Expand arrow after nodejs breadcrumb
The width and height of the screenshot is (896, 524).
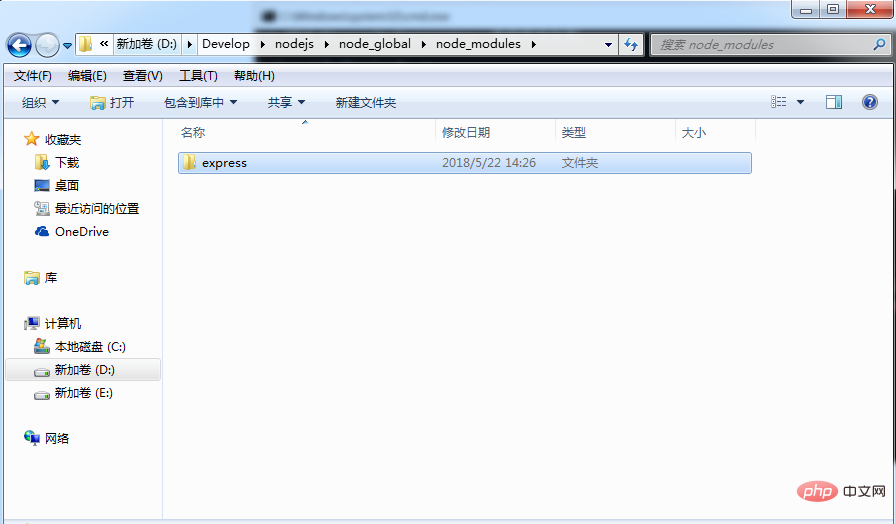(327, 44)
